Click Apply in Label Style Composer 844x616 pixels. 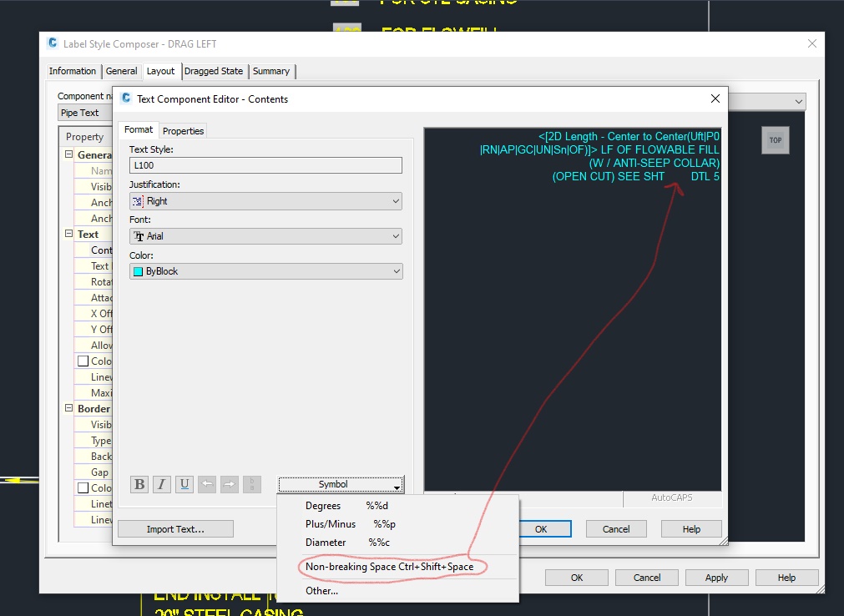(716, 578)
